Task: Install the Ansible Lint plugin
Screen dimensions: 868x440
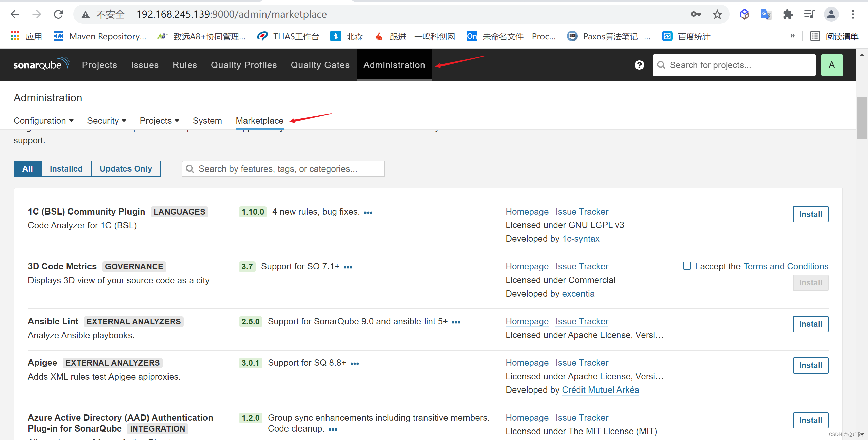Action: click(x=810, y=324)
